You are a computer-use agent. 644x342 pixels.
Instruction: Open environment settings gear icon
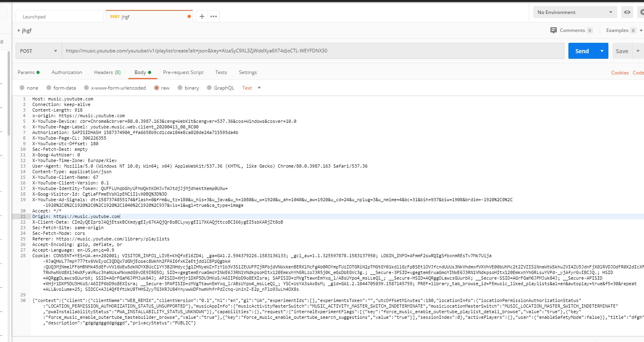pos(641,12)
